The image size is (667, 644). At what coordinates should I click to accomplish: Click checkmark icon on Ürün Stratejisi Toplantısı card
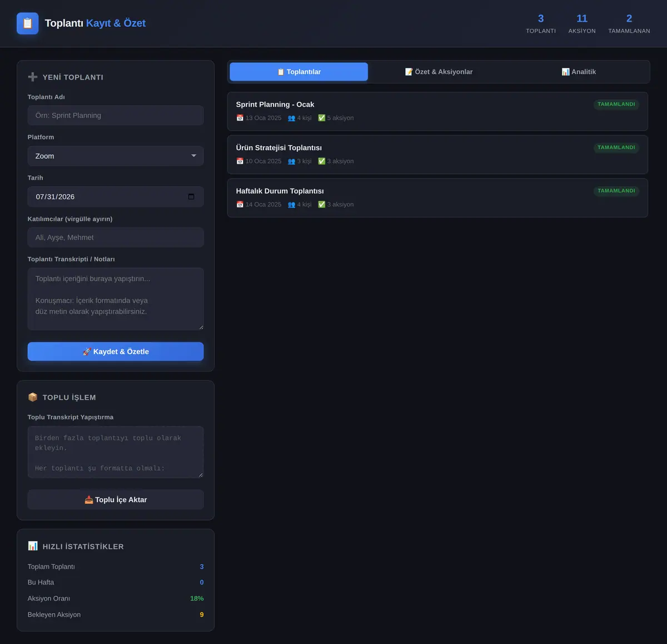coord(321,161)
